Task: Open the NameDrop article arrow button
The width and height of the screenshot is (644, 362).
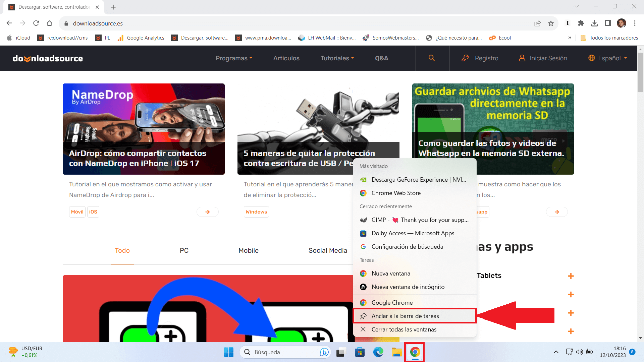Action: (207, 212)
